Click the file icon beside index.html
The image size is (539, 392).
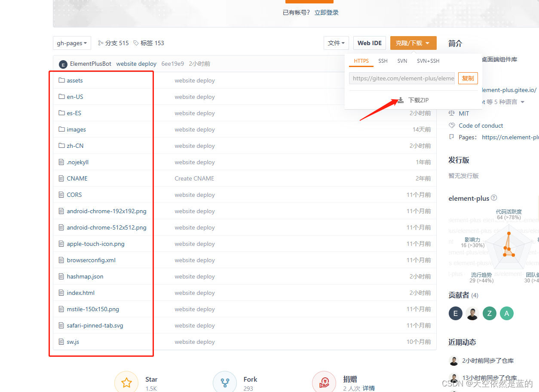pos(61,293)
